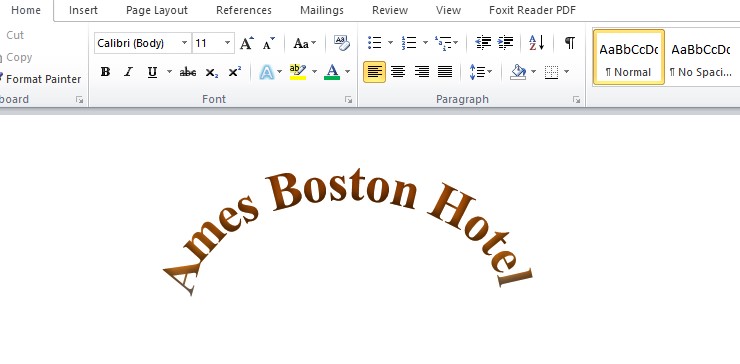The width and height of the screenshot is (740, 364).
Task: Click the Grow Font icon
Action: coord(247,43)
